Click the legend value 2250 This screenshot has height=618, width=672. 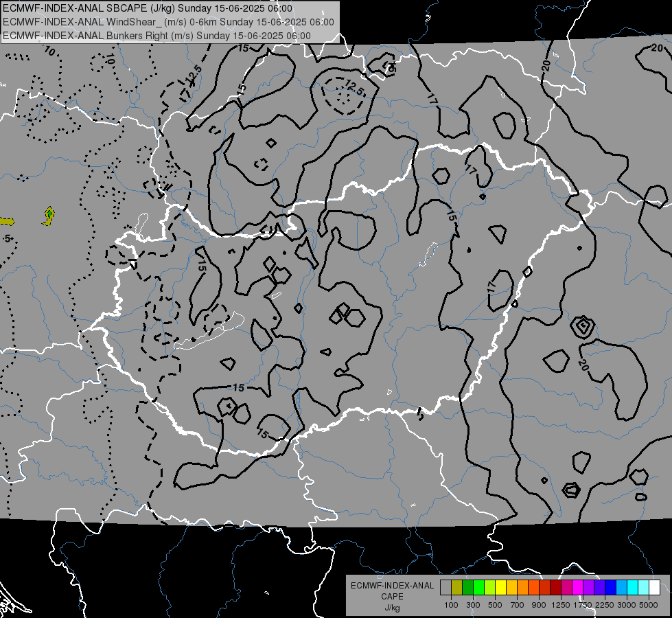click(x=605, y=605)
